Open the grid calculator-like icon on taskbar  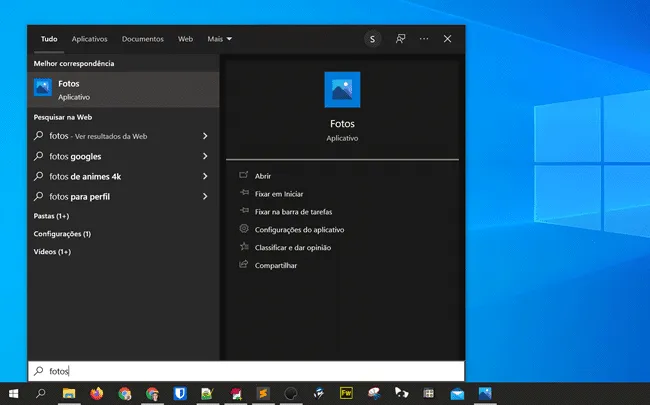[x=429, y=393]
